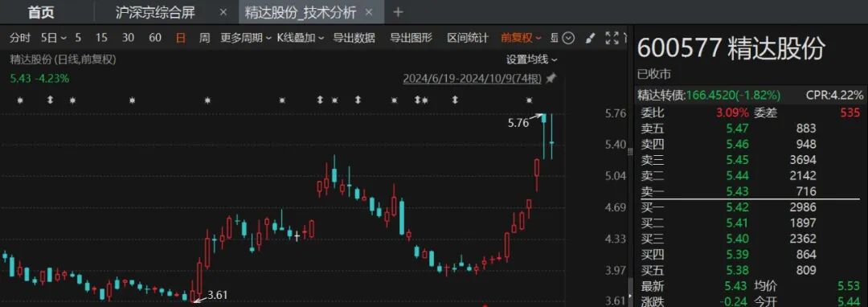Open 区间统计 range statistics
The image size is (868, 307).
[468, 38]
